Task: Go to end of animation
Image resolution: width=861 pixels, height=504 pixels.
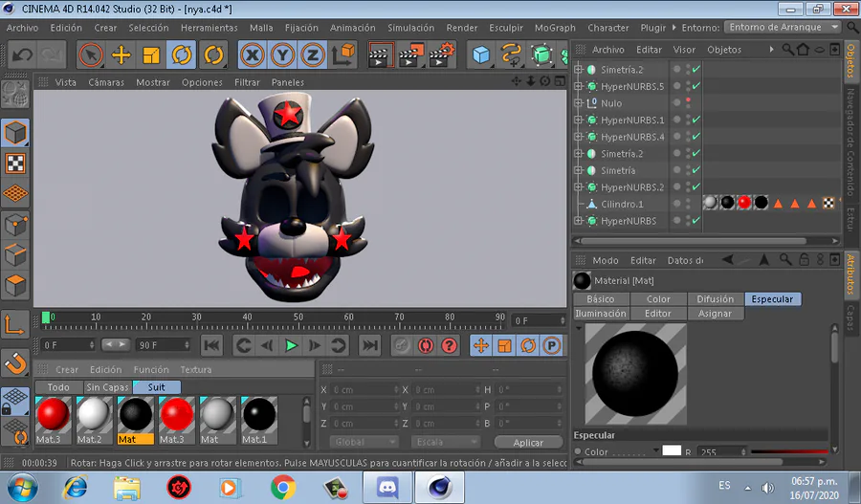Action: point(369,345)
